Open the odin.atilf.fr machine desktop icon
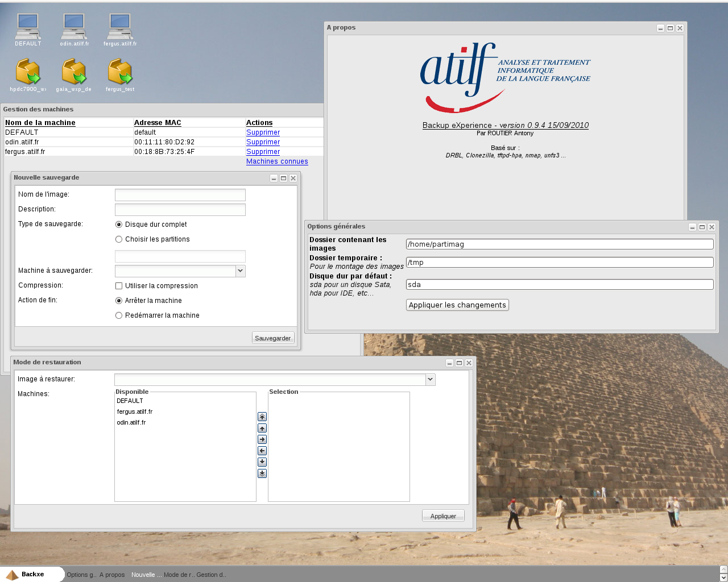This screenshot has width=728, height=582. (74, 27)
